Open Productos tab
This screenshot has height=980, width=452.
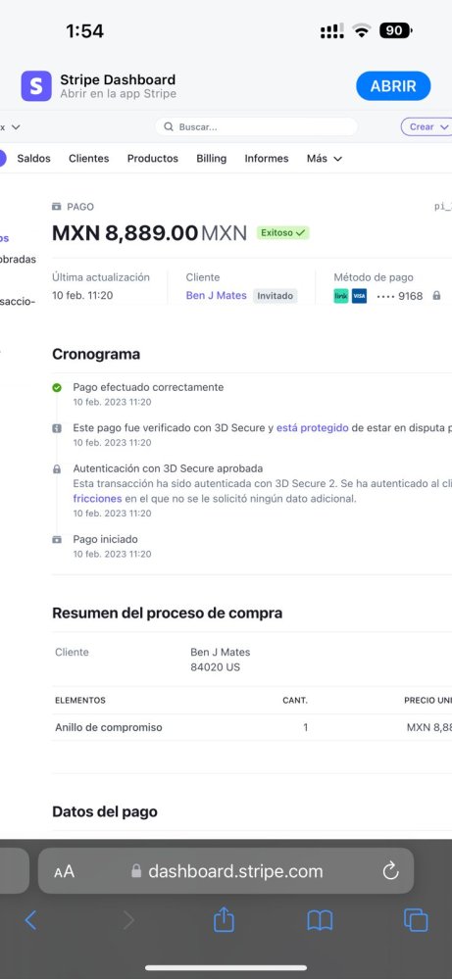(x=153, y=159)
